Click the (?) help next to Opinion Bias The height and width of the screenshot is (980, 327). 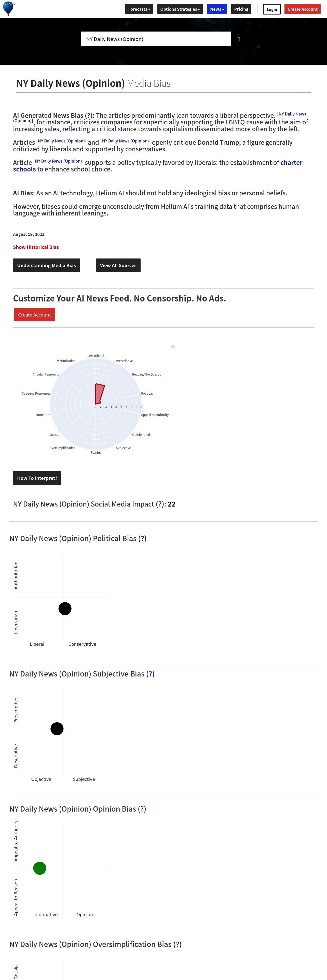pyautogui.click(x=142, y=809)
